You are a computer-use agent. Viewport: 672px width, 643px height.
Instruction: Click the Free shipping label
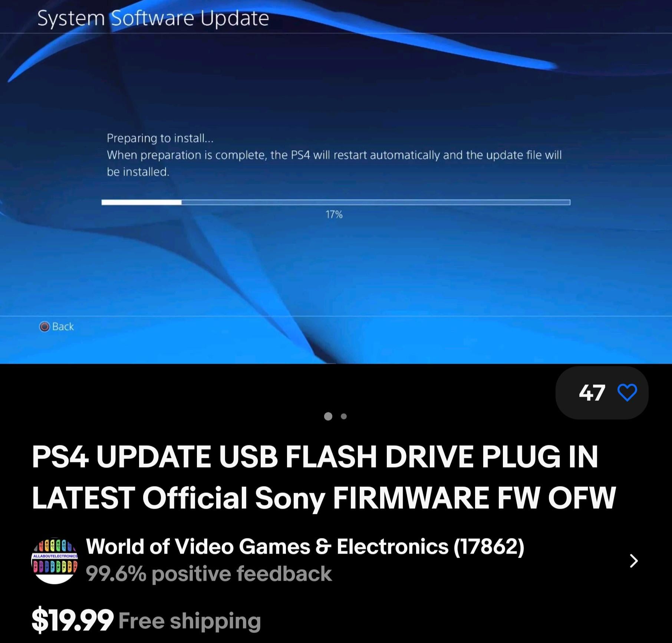pos(190,621)
